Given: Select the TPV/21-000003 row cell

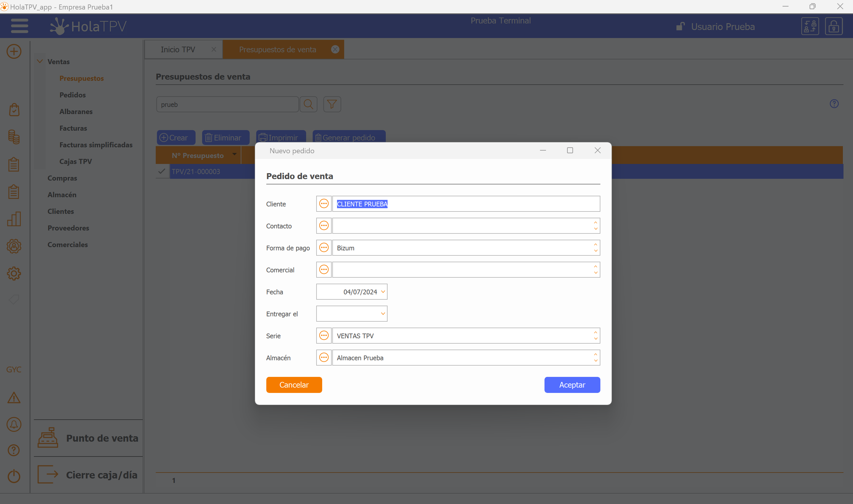Looking at the screenshot, I should pos(212,171).
